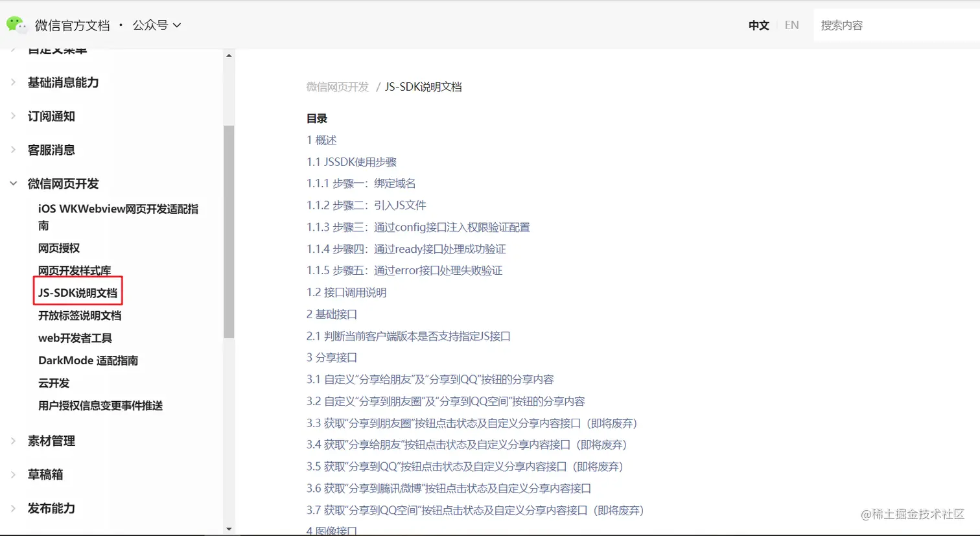The width and height of the screenshot is (980, 536).
Task: Open 3.3 获取分享到朋友圈 link
Action: click(472, 423)
